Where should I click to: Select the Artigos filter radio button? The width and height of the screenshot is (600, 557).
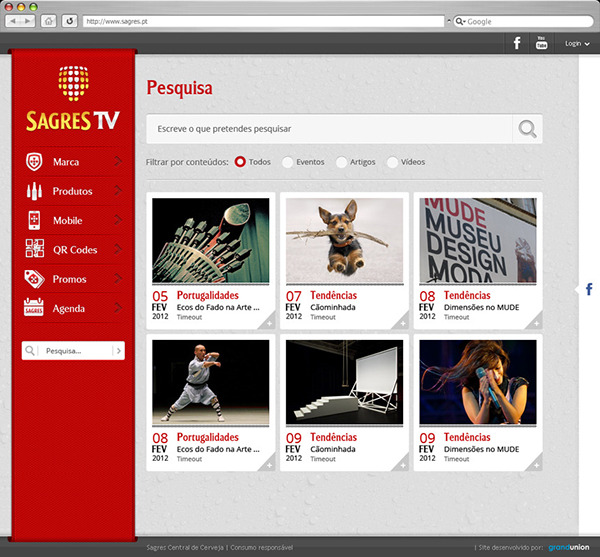(x=341, y=162)
